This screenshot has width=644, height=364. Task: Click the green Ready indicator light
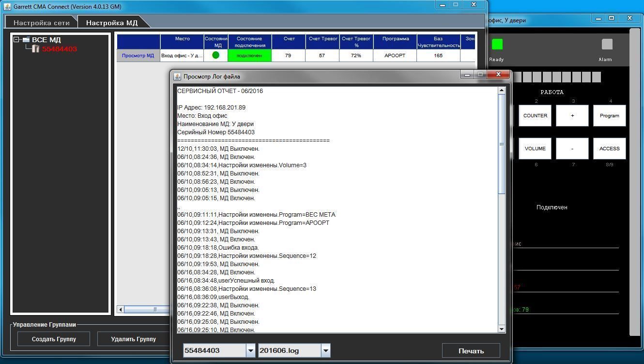(497, 45)
